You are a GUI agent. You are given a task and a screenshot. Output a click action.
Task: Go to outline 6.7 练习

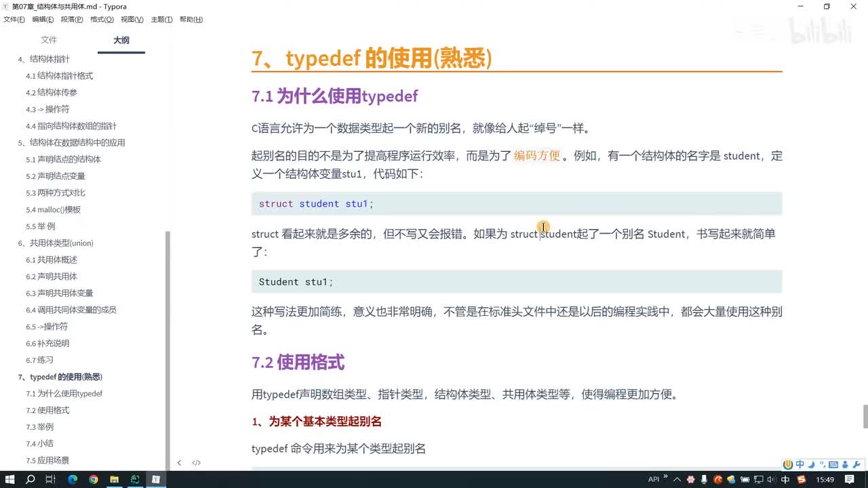39,360
